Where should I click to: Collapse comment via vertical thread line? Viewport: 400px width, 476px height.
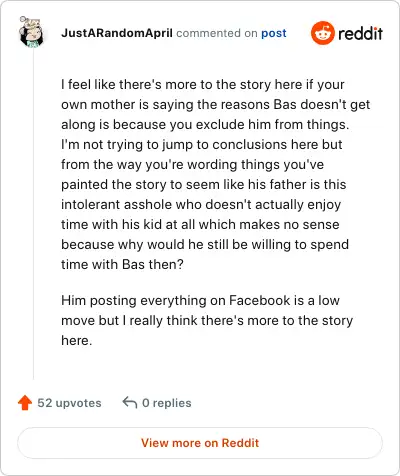click(33, 213)
